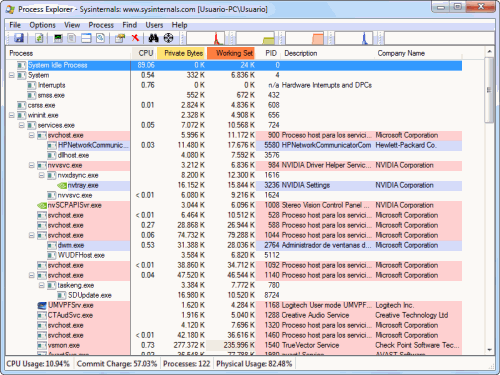
Task: Click the Process Explorer title bar icon
Action: (x=11, y=9)
